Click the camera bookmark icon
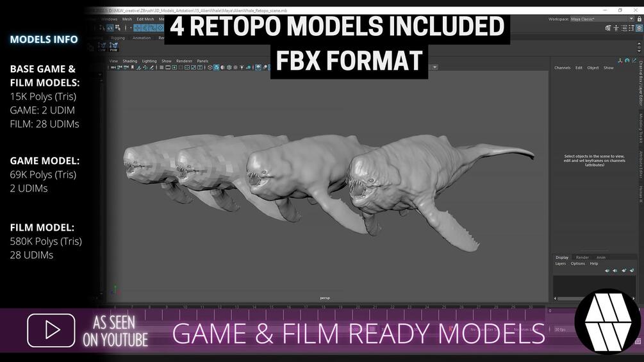Screen dimensions: 644x362 tap(132, 67)
